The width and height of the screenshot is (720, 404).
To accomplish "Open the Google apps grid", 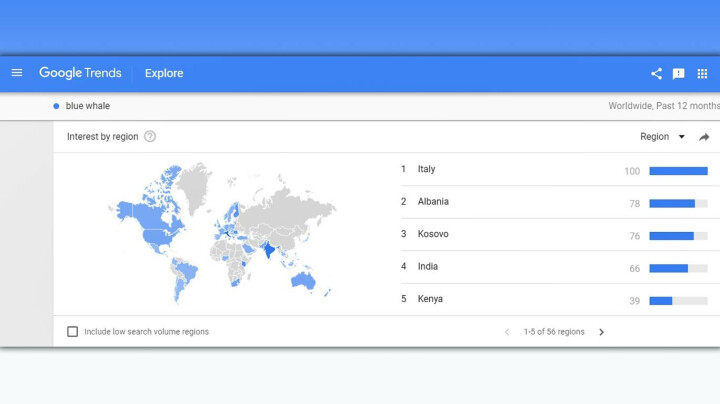I will pyautogui.click(x=702, y=73).
